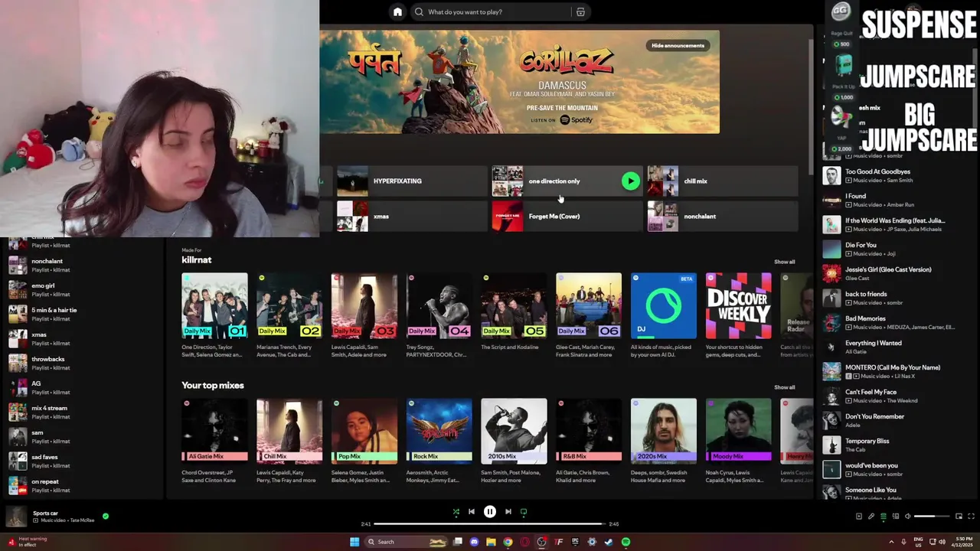This screenshot has height=551, width=980.
Task: Open the Discover Weekly card
Action: tap(739, 315)
